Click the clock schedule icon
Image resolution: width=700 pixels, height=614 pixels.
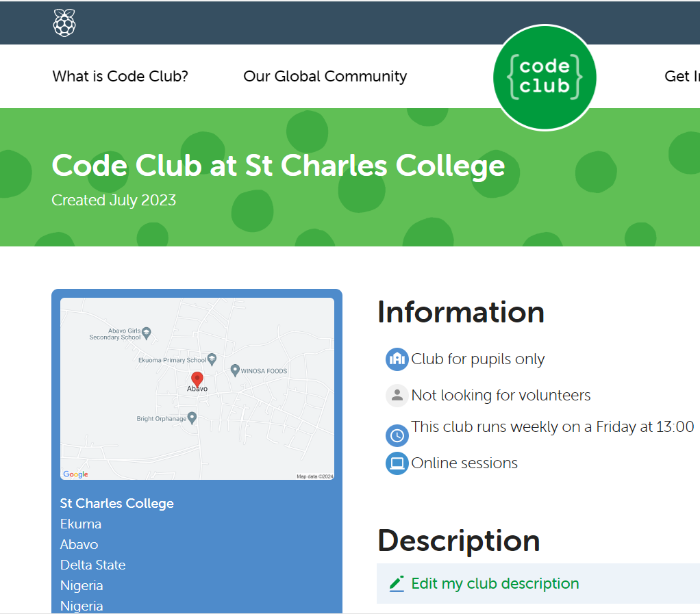pyautogui.click(x=397, y=435)
